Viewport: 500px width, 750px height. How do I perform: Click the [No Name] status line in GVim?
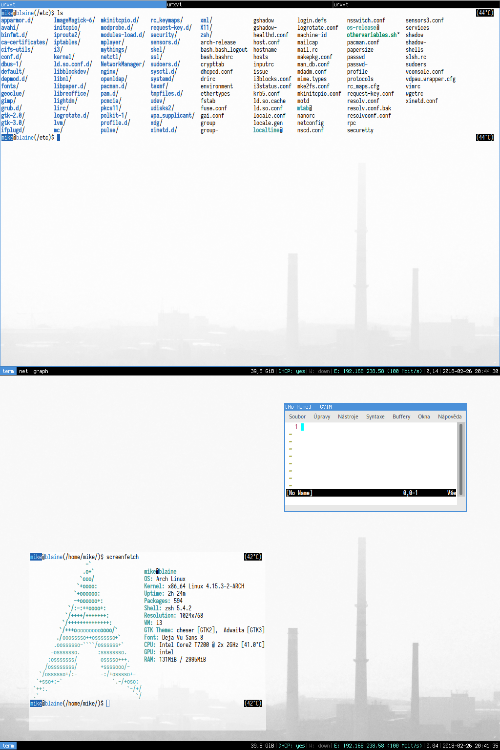pyautogui.click(x=371, y=493)
